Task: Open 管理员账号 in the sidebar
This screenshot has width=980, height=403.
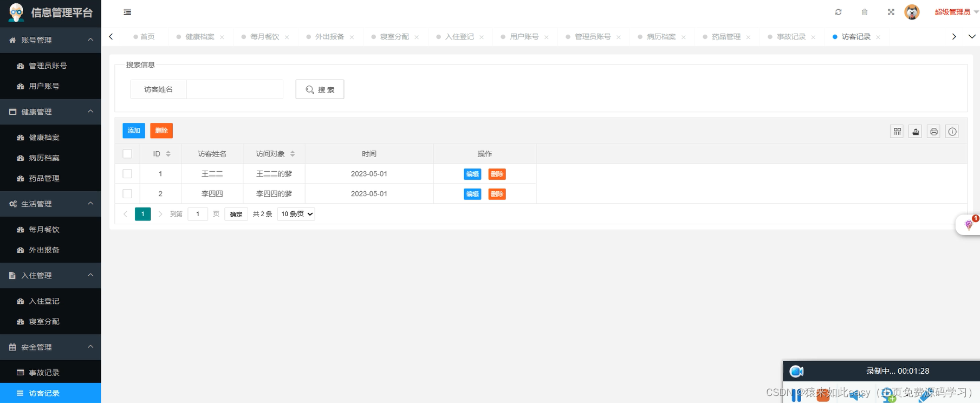Action: (50, 66)
